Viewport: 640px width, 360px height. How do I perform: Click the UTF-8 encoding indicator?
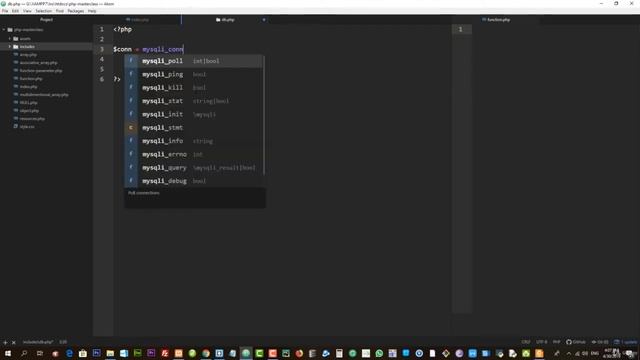point(542,342)
